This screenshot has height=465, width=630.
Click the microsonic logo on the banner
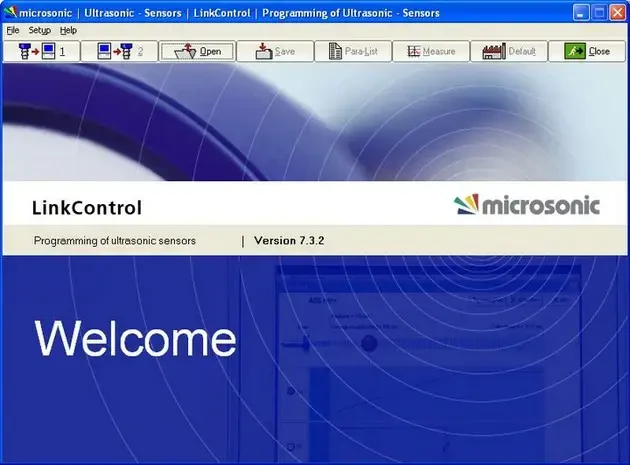526,206
